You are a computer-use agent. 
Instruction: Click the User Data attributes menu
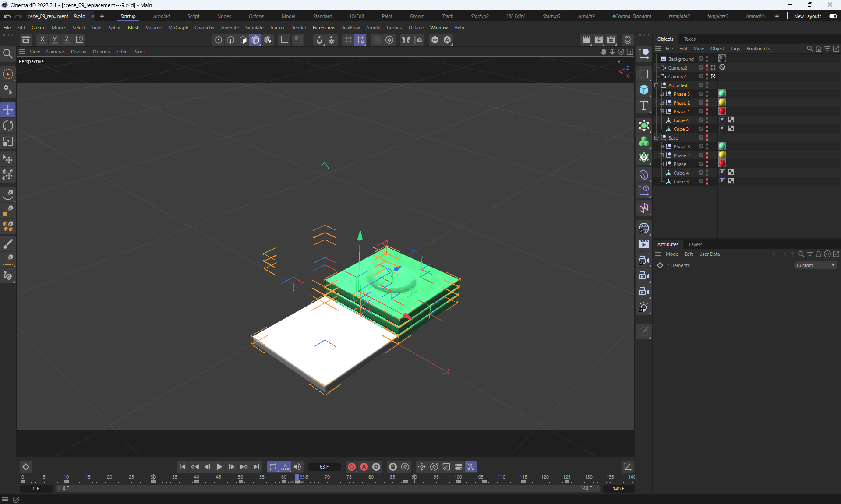[709, 254]
